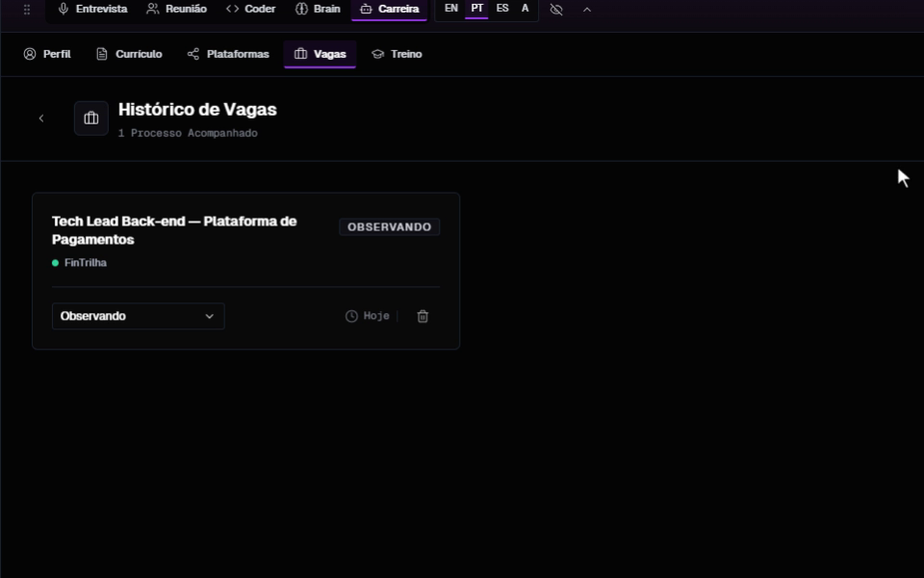The width and height of the screenshot is (924, 578).
Task: Click the '1 Processo Acompanhado' subtitle
Action: pyautogui.click(x=188, y=134)
